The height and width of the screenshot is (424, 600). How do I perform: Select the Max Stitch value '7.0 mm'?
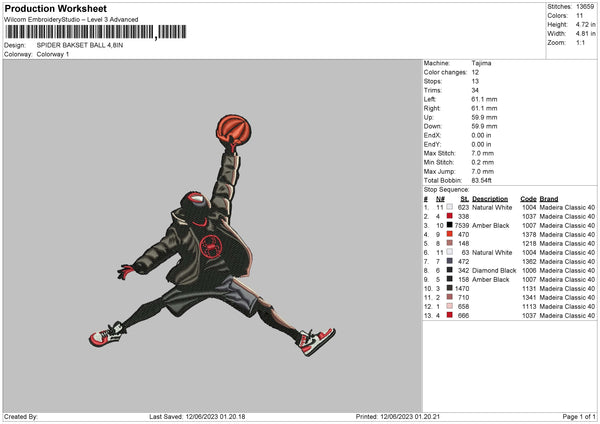pyautogui.click(x=483, y=153)
